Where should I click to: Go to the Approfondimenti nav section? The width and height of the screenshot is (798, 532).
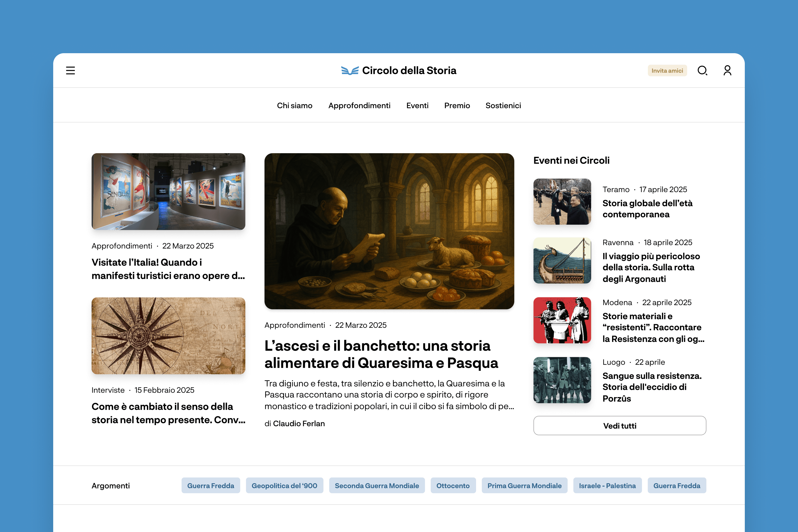click(x=359, y=106)
